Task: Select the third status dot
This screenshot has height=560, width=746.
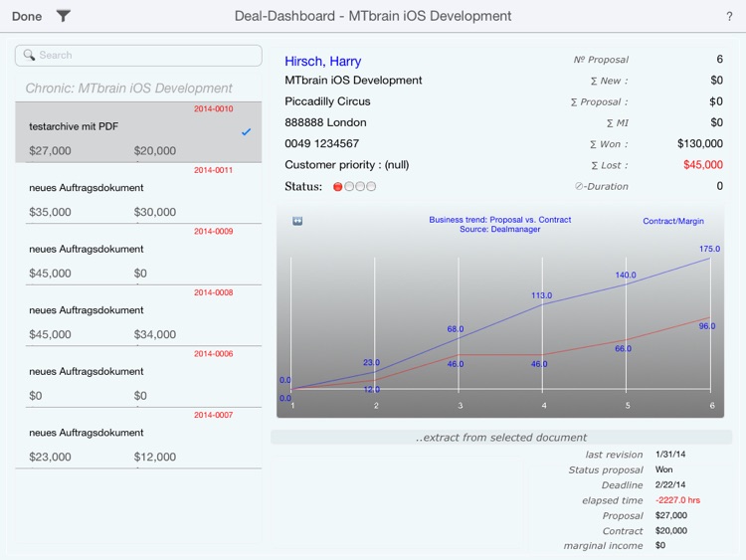Action: click(x=360, y=187)
